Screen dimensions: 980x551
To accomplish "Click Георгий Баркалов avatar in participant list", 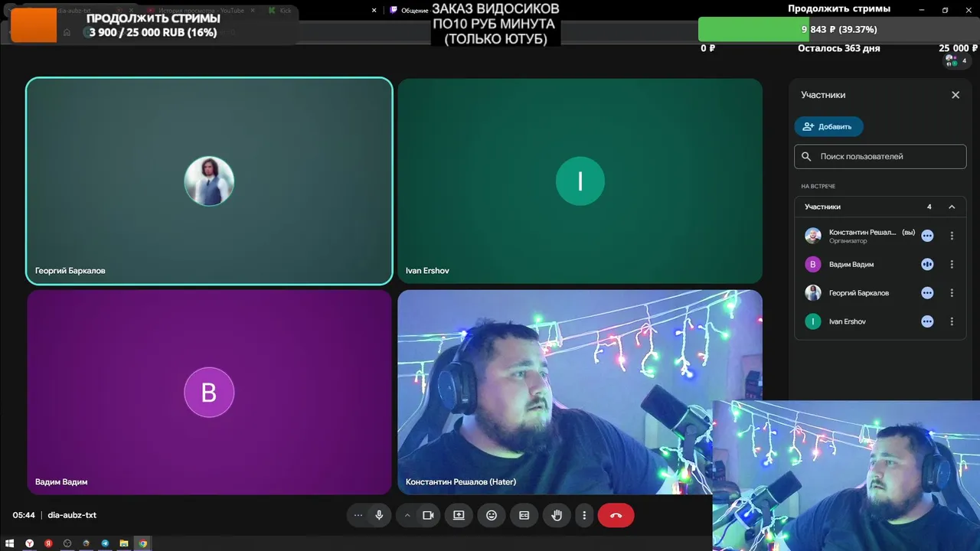I will (x=813, y=293).
